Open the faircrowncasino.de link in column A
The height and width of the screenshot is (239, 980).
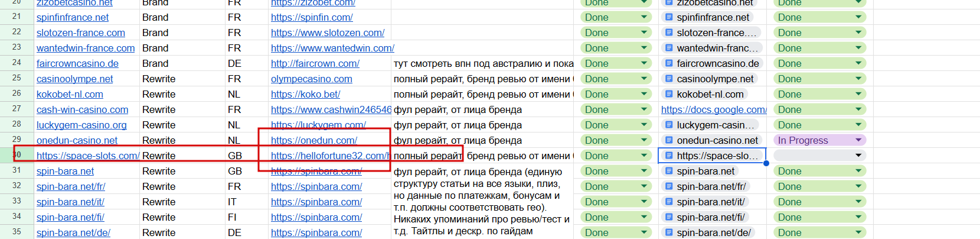tap(77, 63)
